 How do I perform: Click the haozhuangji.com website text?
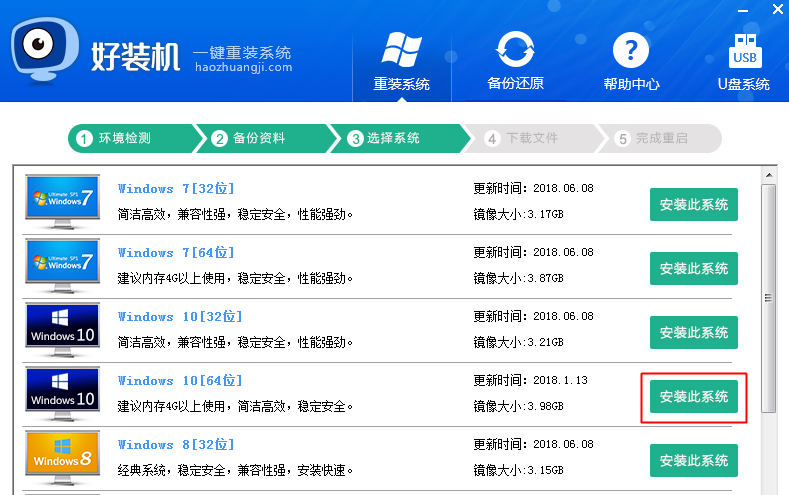click(244, 67)
